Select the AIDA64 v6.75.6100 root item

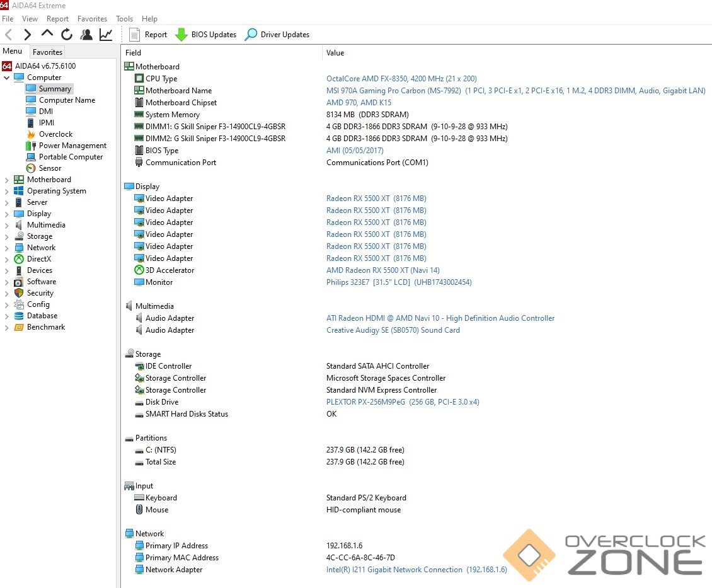[39, 66]
